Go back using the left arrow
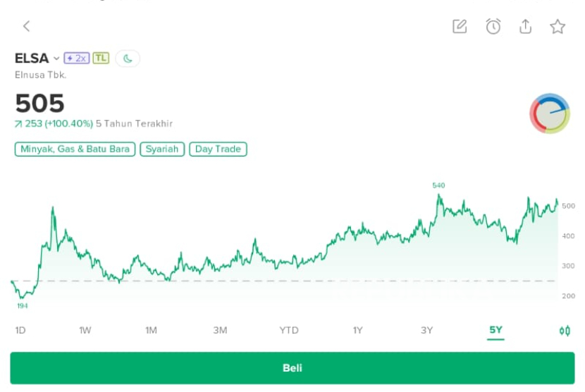This screenshot has height=392, width=585. coord(26,26)
